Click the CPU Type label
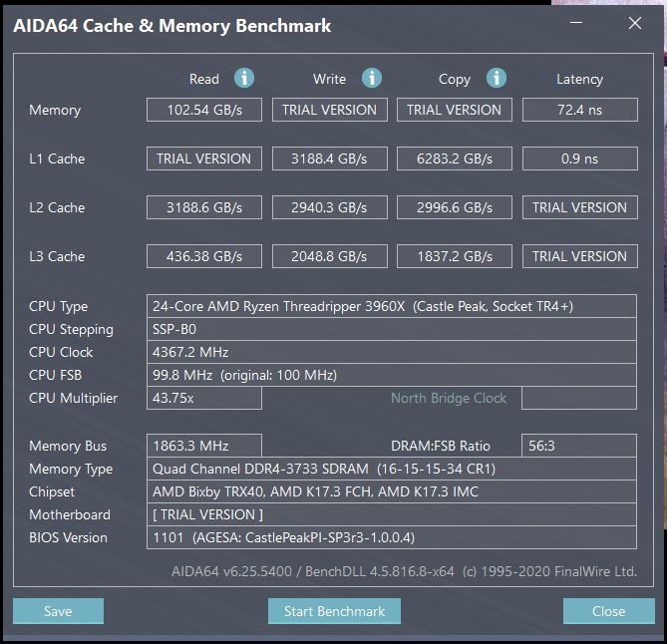Screen dimensions: 667x644 click(x=58, y=307)
